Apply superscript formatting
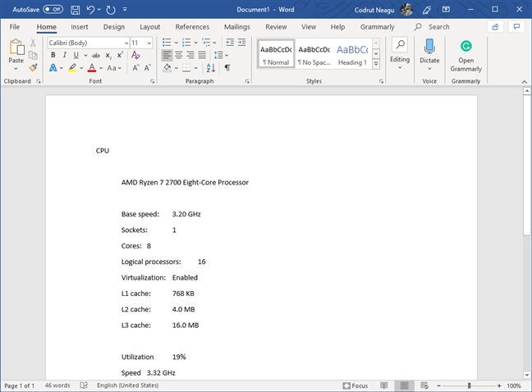 tap(120, 55)
